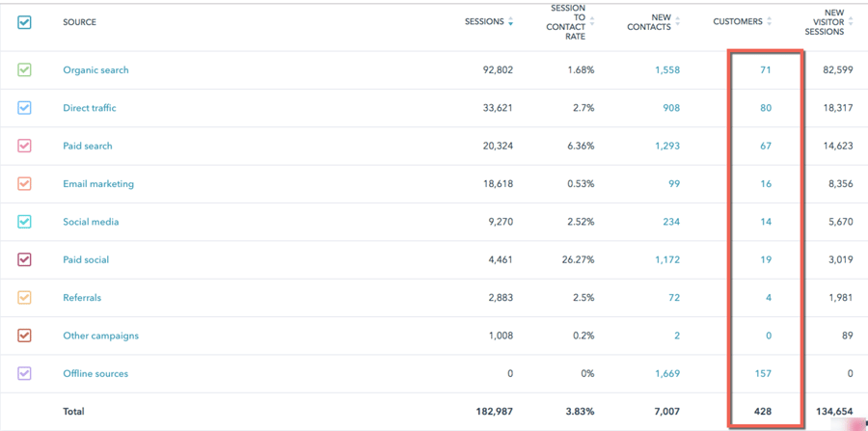Sort by Session to Contact Rate arrows
The width and height of the screenshot is (868, 431).
point(592,22)
